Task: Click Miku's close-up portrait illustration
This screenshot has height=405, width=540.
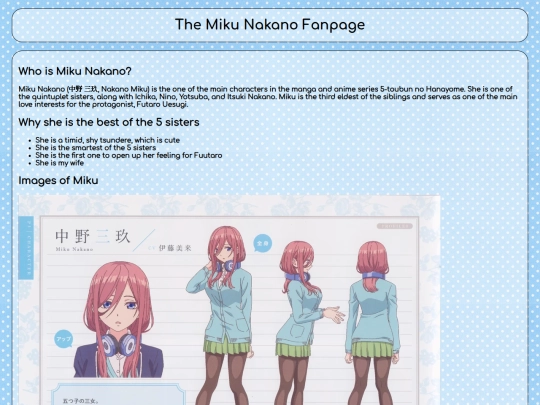Action: (x=118, y=319)
